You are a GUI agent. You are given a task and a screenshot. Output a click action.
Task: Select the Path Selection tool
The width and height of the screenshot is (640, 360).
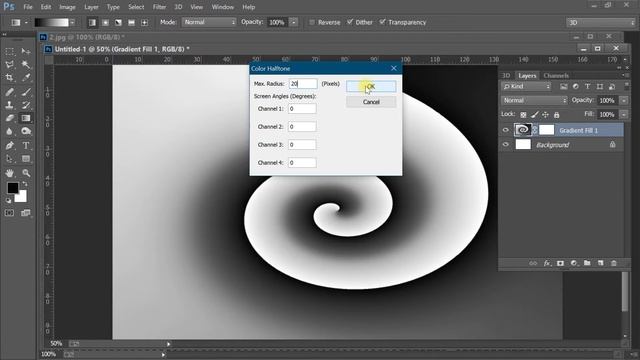coord(9,159)
